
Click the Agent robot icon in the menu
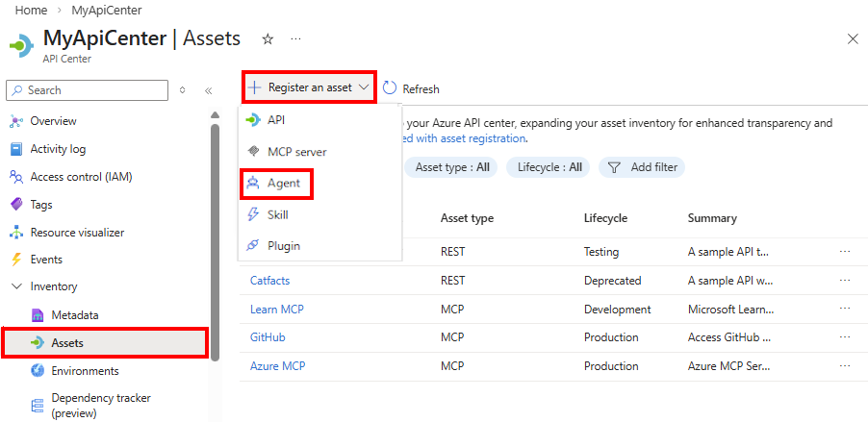[x=253, y=183]
